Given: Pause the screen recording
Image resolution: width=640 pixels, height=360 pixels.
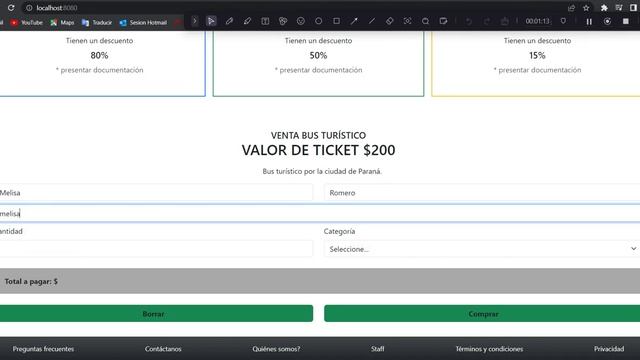Looking at the screenshot, I should tap(589, 21).
